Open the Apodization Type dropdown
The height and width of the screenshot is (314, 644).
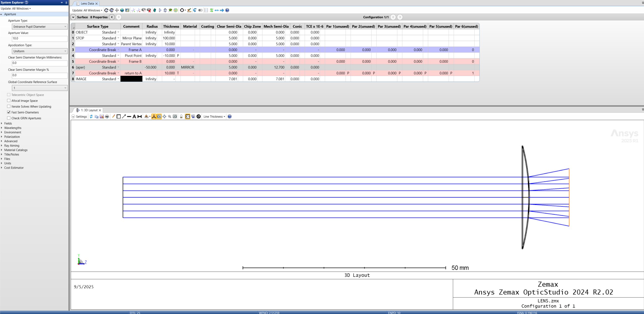coord(65,51)
